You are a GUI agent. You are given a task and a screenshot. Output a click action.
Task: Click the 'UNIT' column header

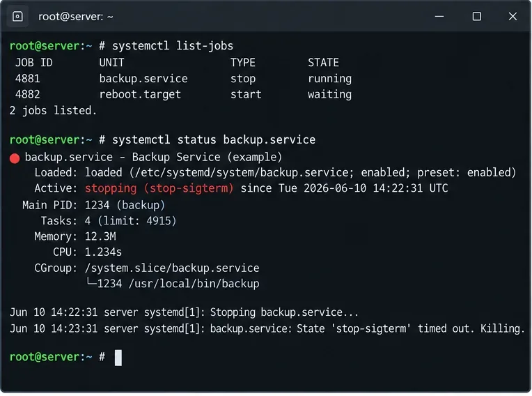pos(111,63)
